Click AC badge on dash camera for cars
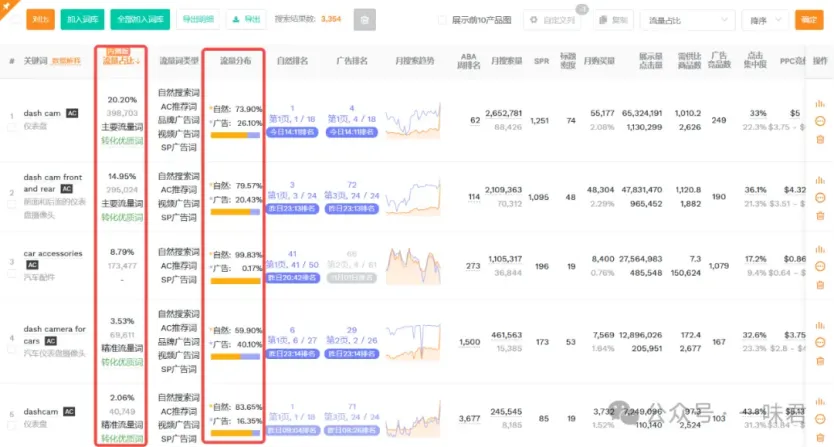The image size is (835, 448). [51, 341]
